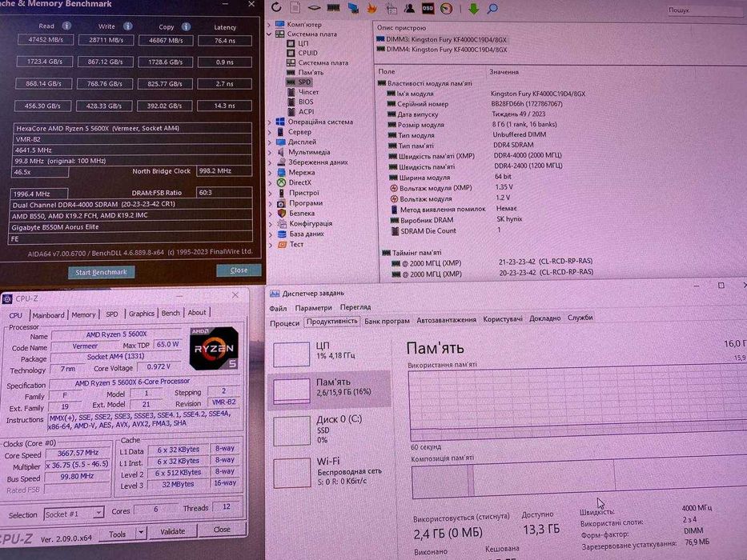
Task: Click the gauge dial toolbar icon
Action: click(x=447, y=8)
